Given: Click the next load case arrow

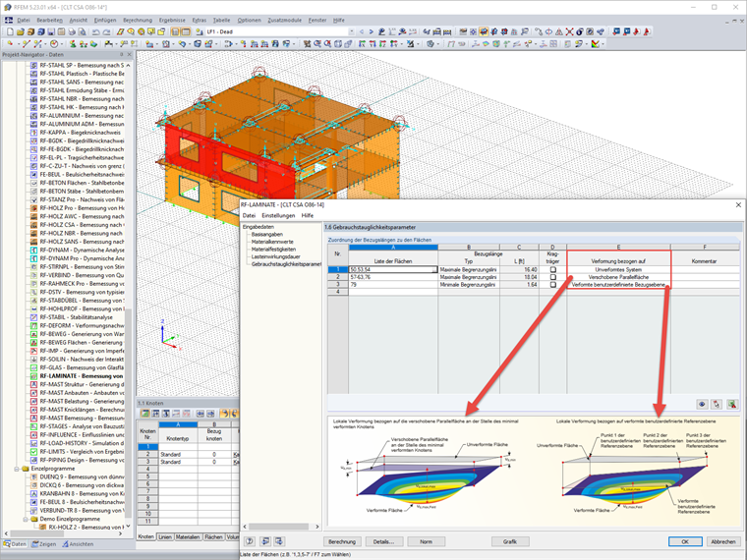Looking at the screenshot, I should tap(372, 31).
